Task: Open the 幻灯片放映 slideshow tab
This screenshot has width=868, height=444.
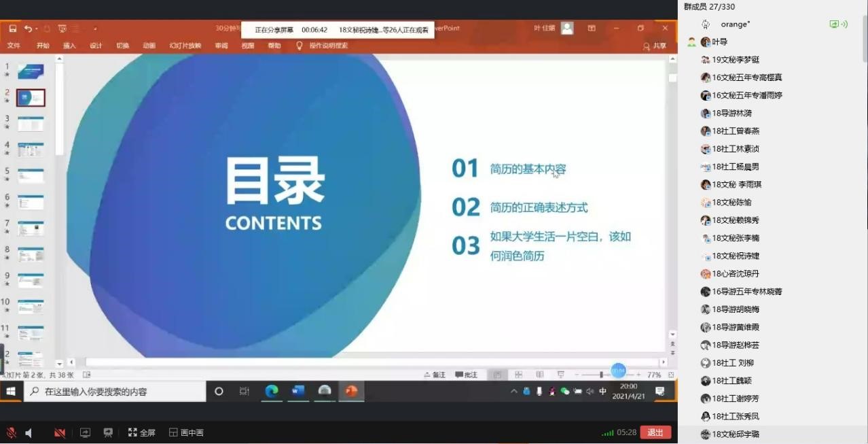Action: click(x=185, y=46)
